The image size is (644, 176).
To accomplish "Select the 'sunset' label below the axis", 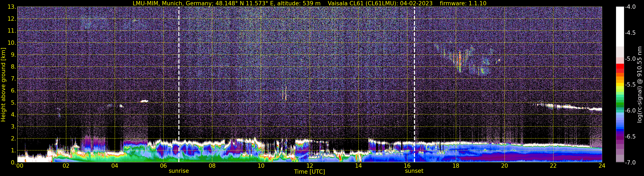I will 414,171.
